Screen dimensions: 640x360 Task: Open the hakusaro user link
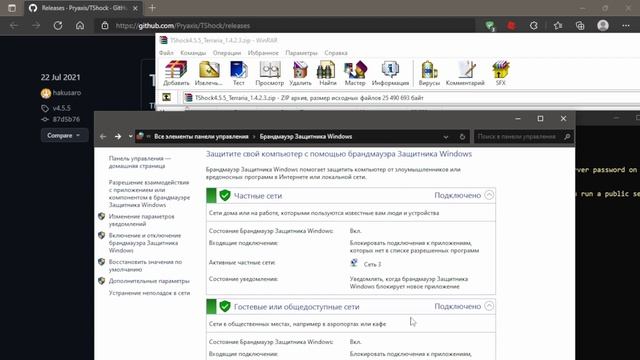tap(67, 93)
